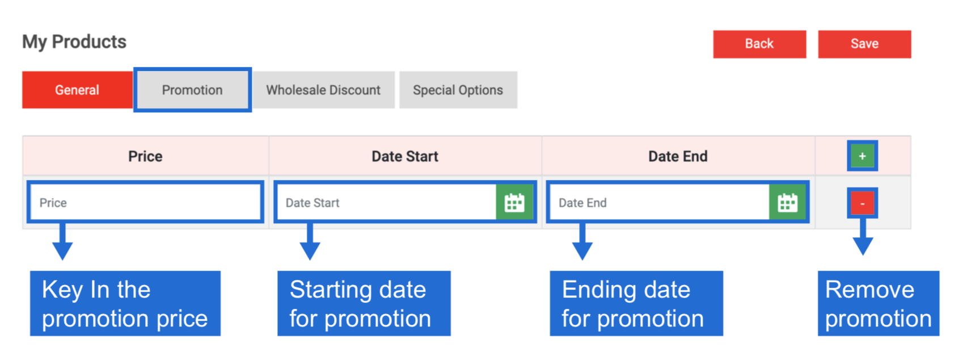Click the Date End column header

point(678,156)
